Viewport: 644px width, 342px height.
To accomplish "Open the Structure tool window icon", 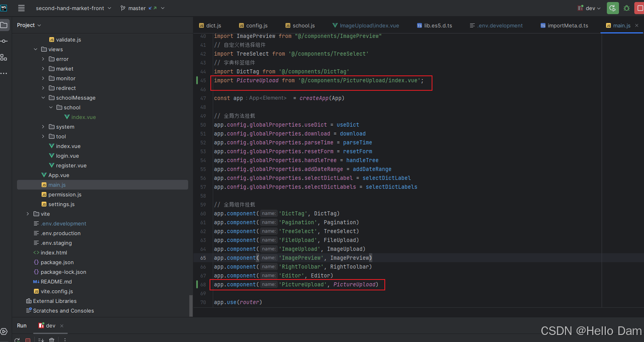I will pos(4,57).
